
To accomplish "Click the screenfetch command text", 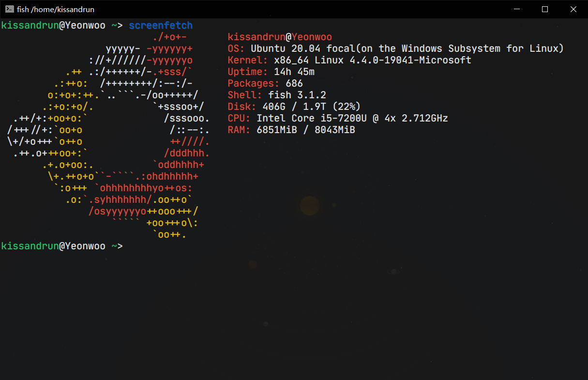I will 160,25.
